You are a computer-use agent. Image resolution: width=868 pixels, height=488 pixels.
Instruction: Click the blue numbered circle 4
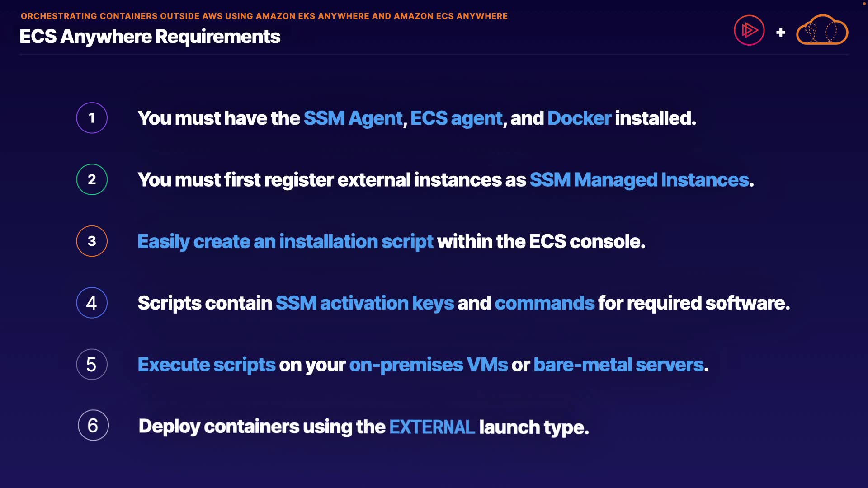pyautogui.click(x=92, y=303)
